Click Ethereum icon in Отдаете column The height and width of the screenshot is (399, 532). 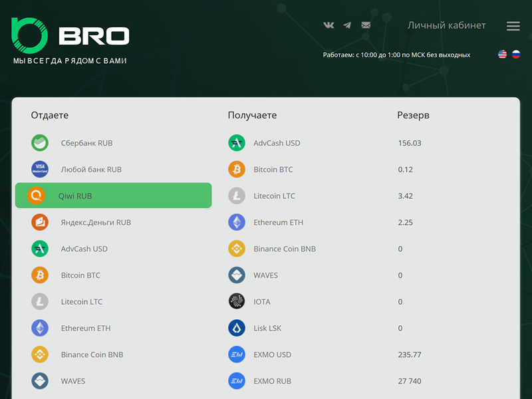point(40,328)
